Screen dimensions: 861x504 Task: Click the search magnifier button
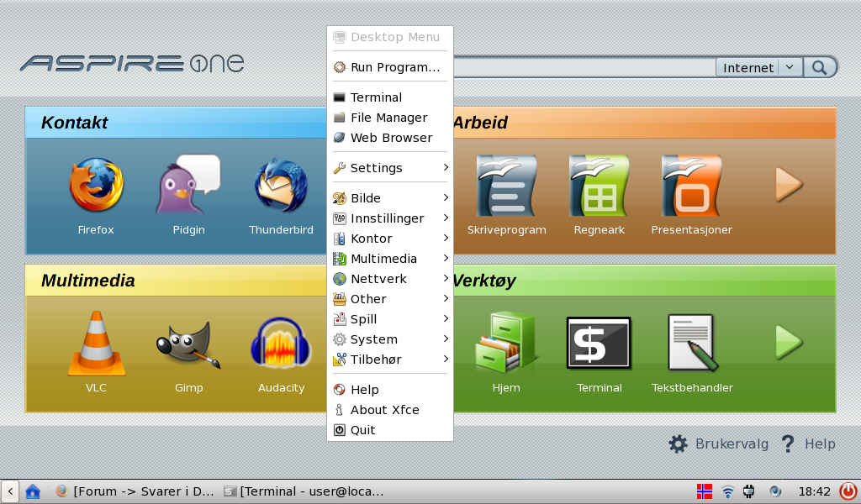click(820, 67)
